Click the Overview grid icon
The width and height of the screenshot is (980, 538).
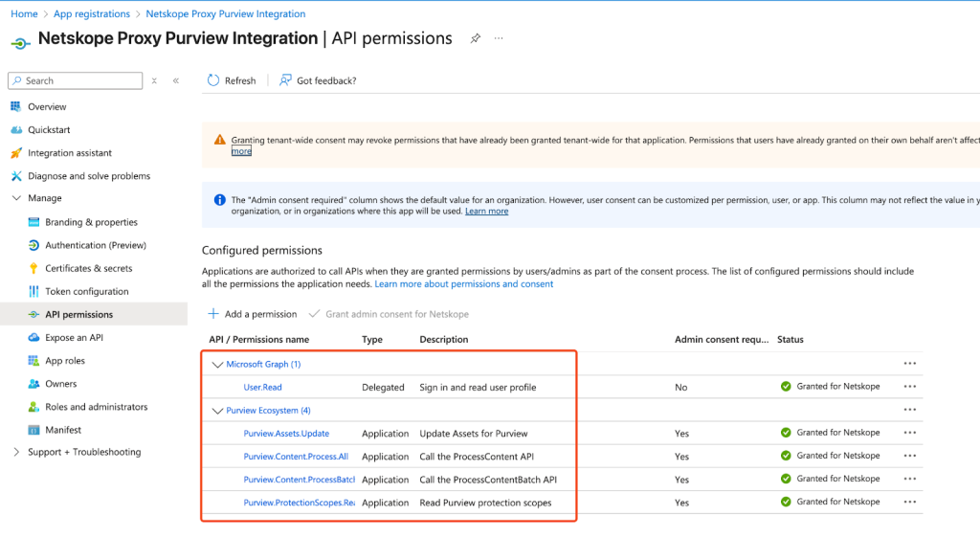(x=15, y=107)
